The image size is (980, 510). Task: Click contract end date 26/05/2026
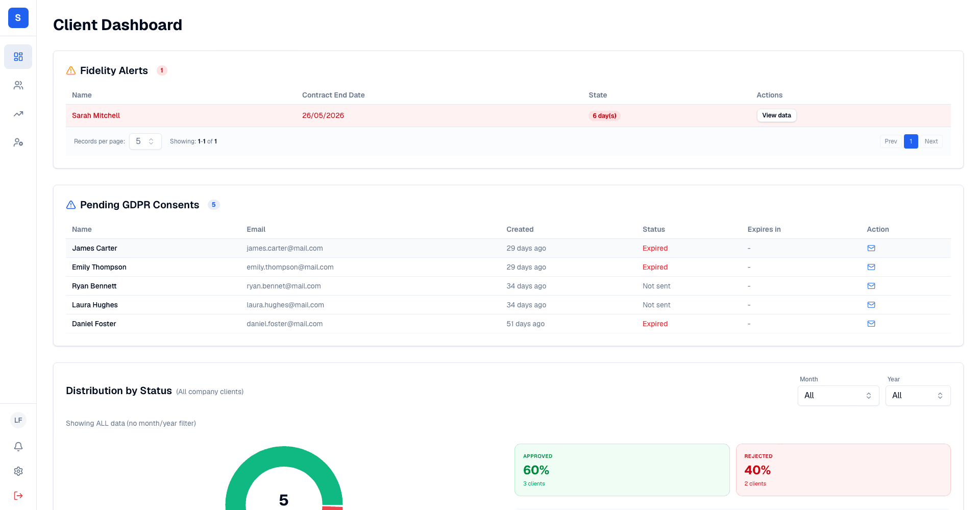323,115
